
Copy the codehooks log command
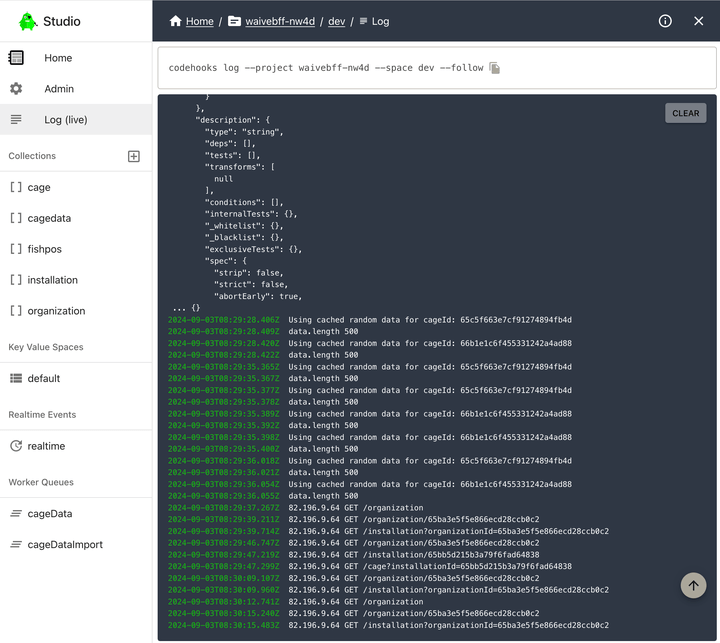[x=495, y=68]
